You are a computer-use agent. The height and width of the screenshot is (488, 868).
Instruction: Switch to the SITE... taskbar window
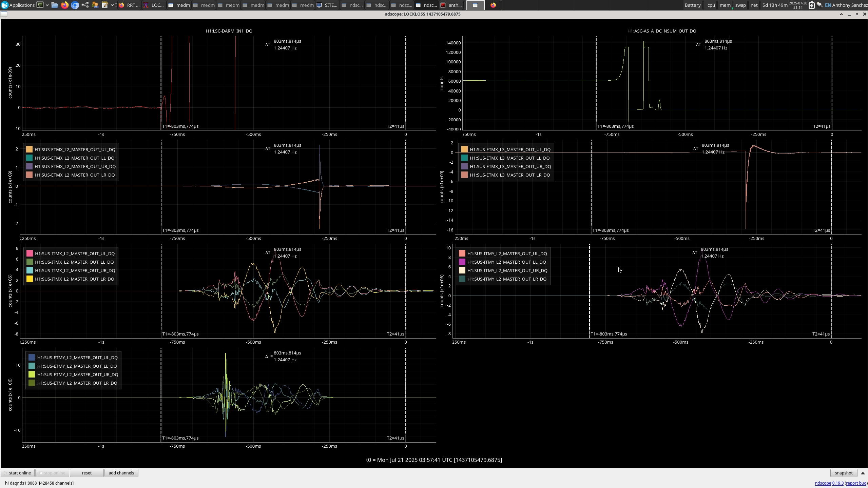[x=327, y=5]
